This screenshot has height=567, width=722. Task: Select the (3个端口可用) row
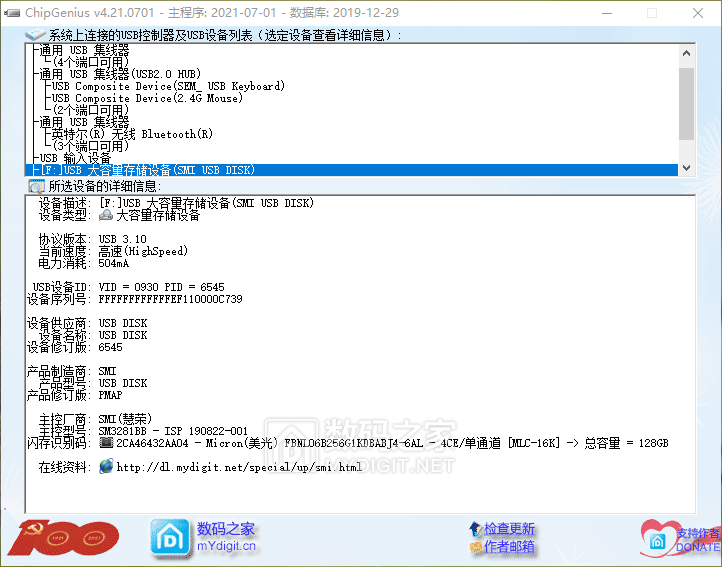click(91, 146)
